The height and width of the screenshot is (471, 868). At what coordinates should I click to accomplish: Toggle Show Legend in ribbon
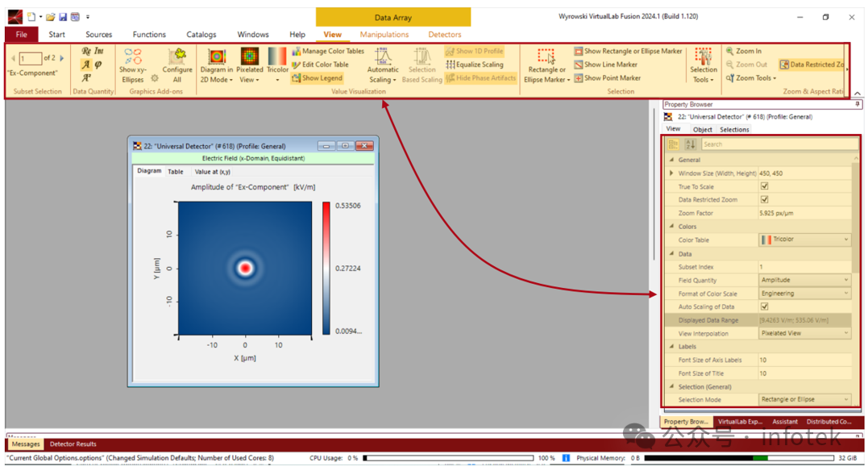point(318,78)
